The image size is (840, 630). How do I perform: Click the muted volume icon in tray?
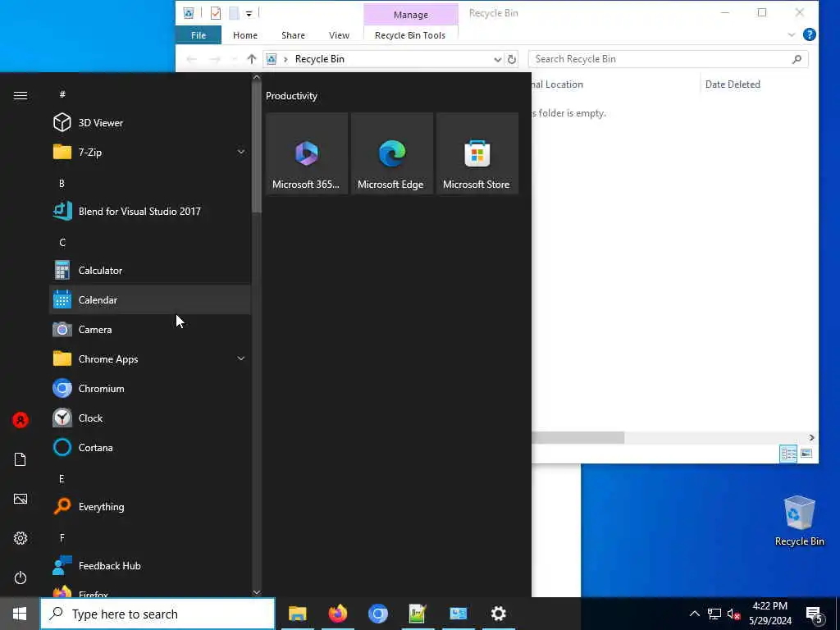[733, 614]
